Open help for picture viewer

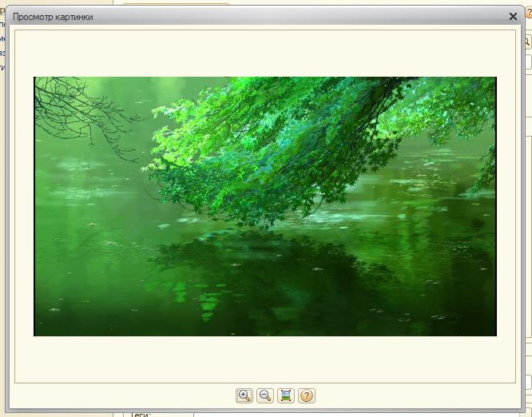tap(307, 395)
